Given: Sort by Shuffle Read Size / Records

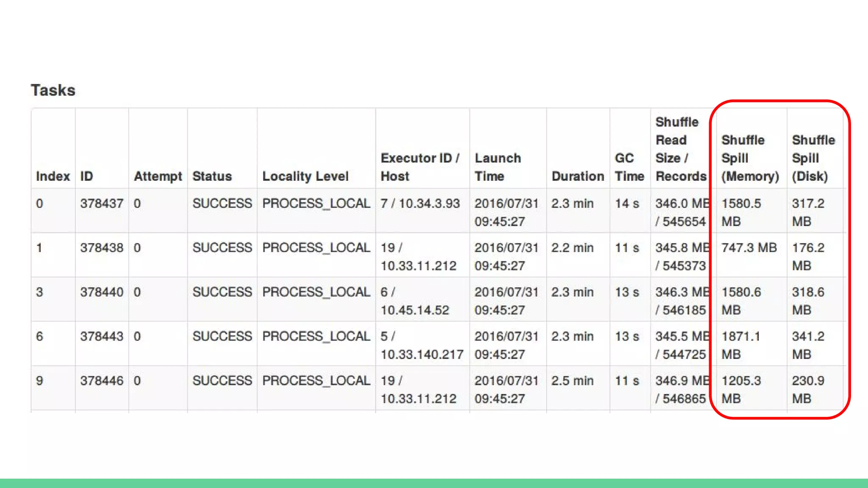Looking at the screenshot, I should [680, 149].
